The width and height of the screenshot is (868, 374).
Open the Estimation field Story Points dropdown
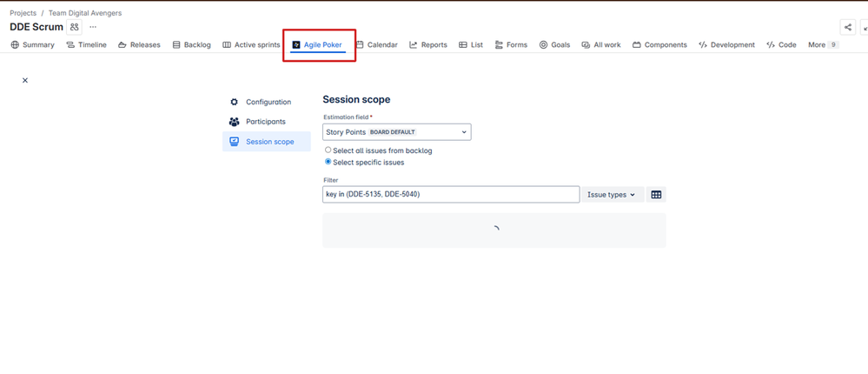[x=397, y=132]
